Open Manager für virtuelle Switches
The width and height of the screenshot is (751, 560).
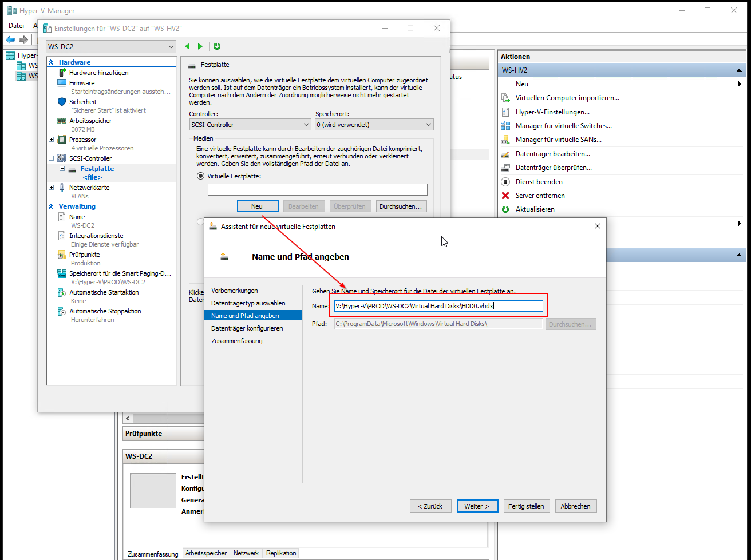pos(564,126)
